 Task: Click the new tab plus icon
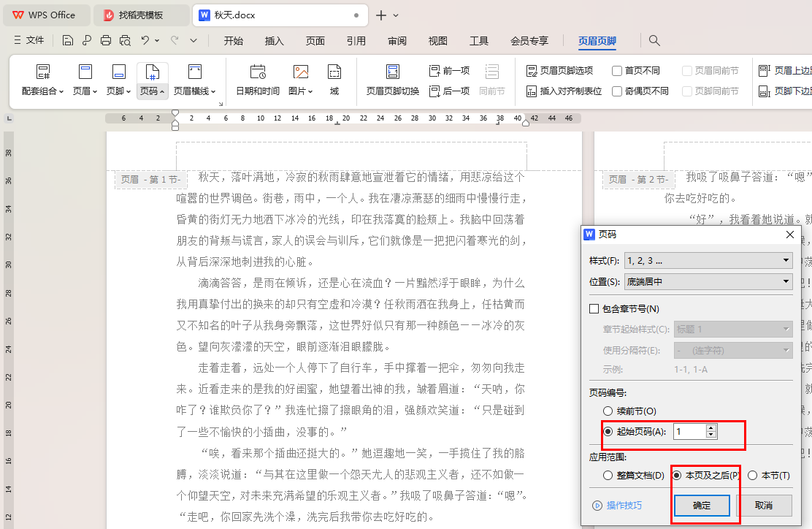[380, 15]
